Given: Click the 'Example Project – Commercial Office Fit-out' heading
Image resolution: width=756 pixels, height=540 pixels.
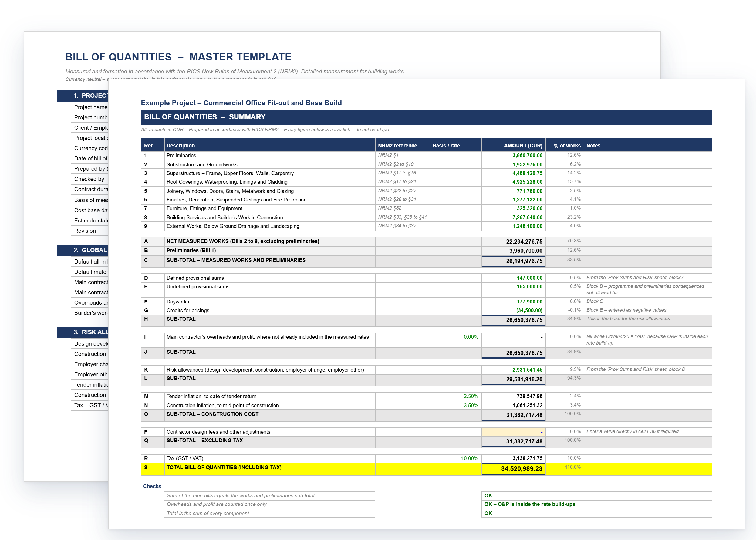Looking at the screenshot, I should tap(241, 103).
